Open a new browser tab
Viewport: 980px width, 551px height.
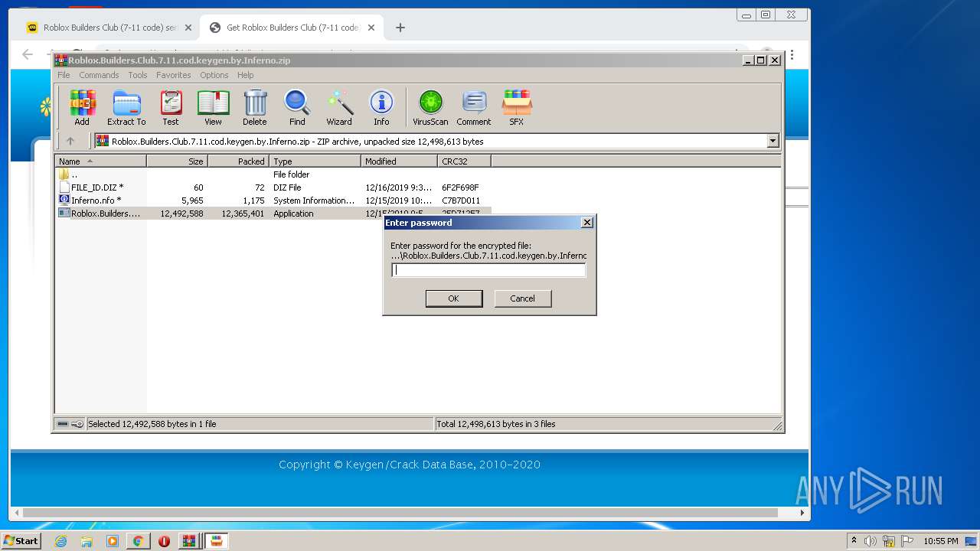(x=400, y=28)
